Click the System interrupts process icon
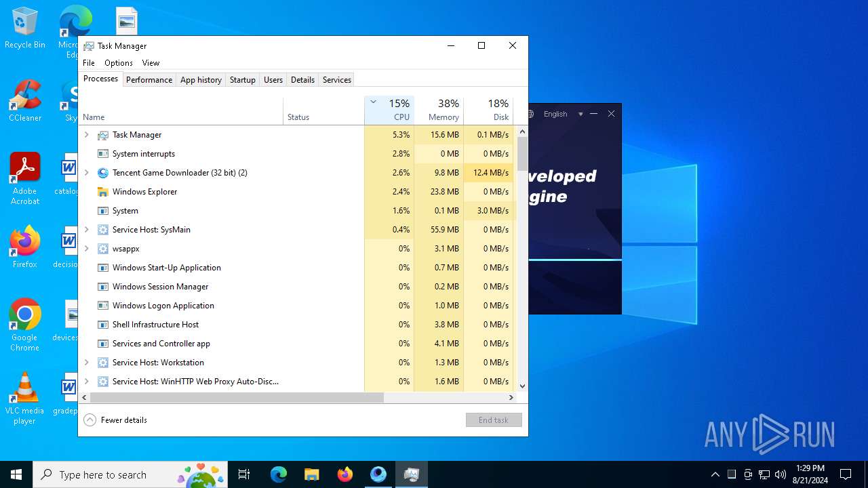868x488 pixels. coord(103,154)
